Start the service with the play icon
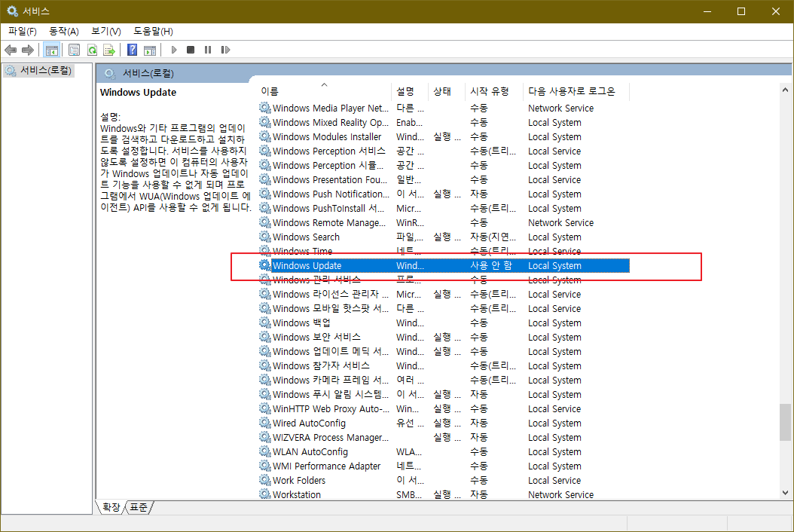Screen dimensions: 794x532 174,50
